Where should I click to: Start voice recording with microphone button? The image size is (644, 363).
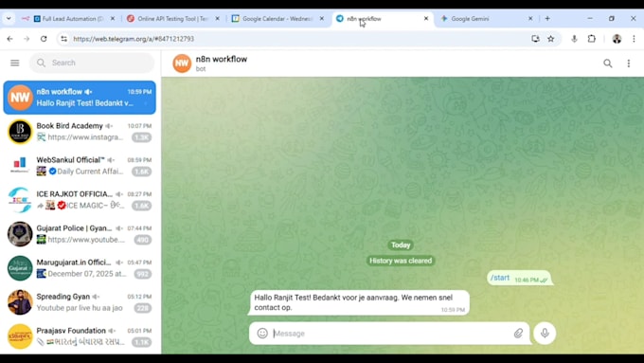click(x=545, y=334)
